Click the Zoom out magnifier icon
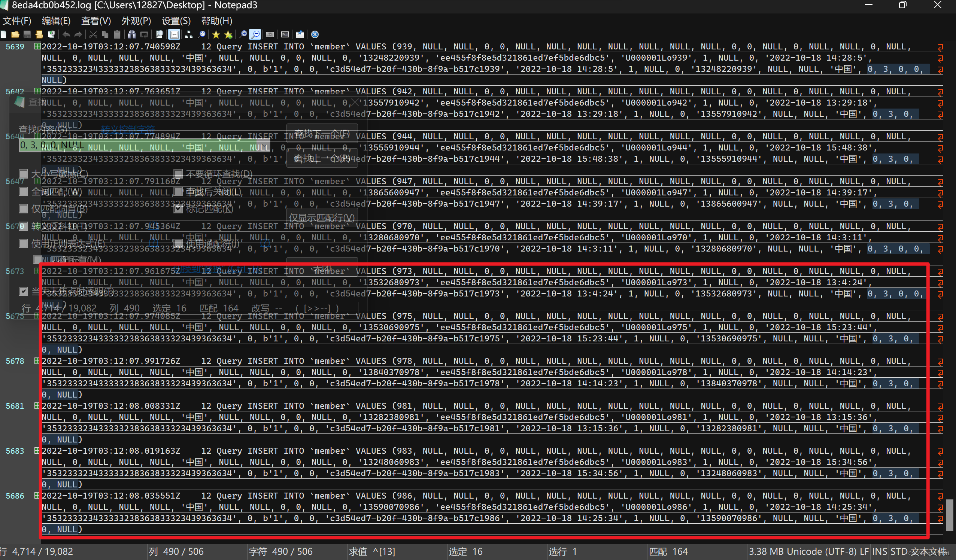The image size is (956, 560). click(x=256, y=34)
